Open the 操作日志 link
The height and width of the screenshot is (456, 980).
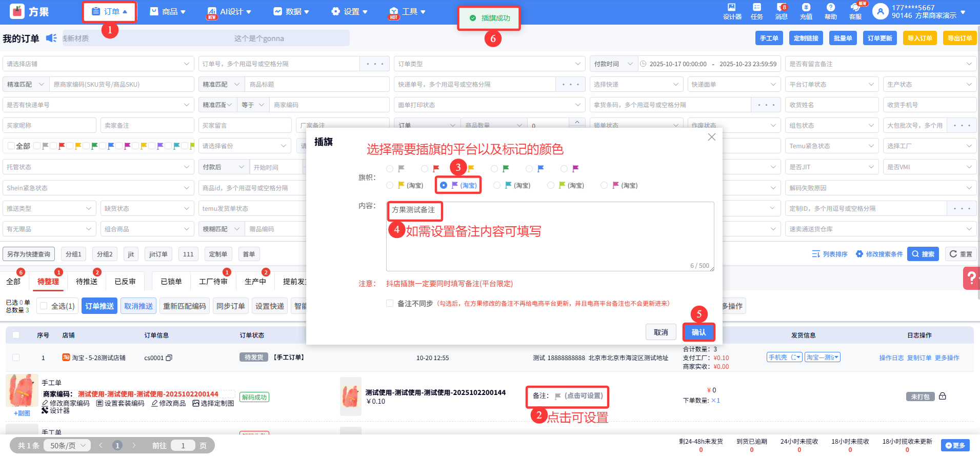point(891,358)
